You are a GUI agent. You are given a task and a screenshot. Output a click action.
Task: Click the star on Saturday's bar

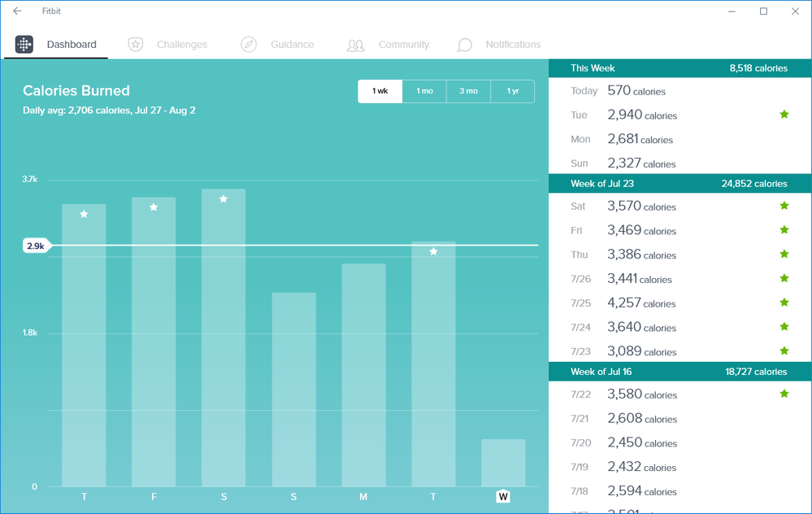pos(224,199)
